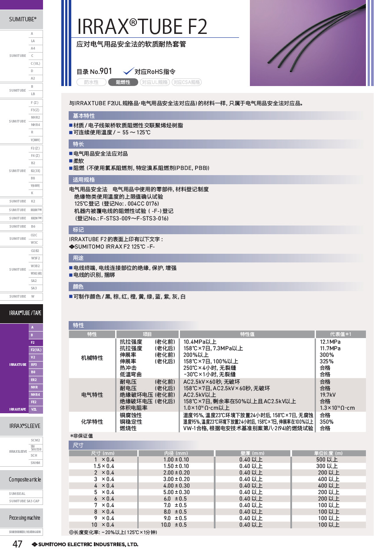Select the 对应CSA规格 badge
The height and width of the screenshot is (554, 392).
pyautogui.click(x=186, y=82)
